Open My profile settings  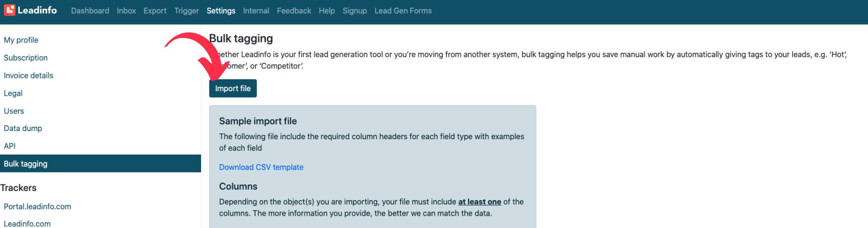point(21,40)
